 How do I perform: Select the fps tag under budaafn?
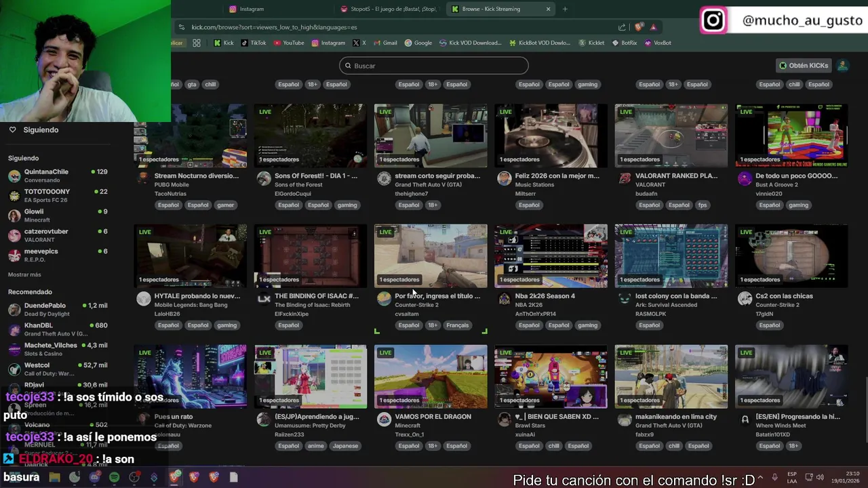point(703,205)
